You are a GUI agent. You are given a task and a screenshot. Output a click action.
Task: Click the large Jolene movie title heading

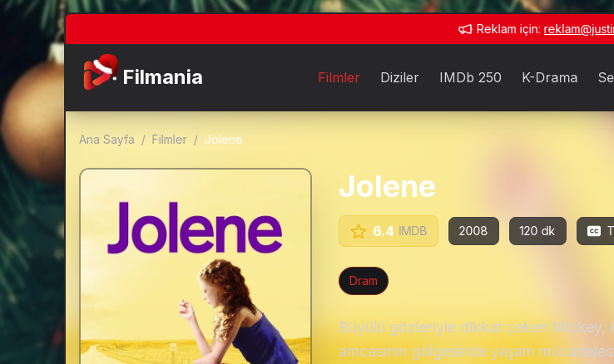[x=387, y=187]
